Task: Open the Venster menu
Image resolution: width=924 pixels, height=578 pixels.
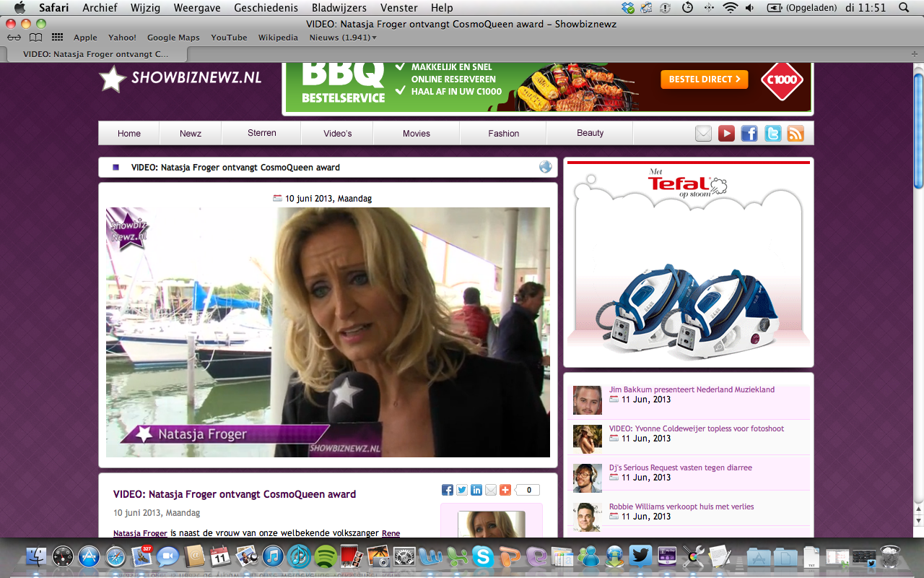Action: (x=399, y=8)
